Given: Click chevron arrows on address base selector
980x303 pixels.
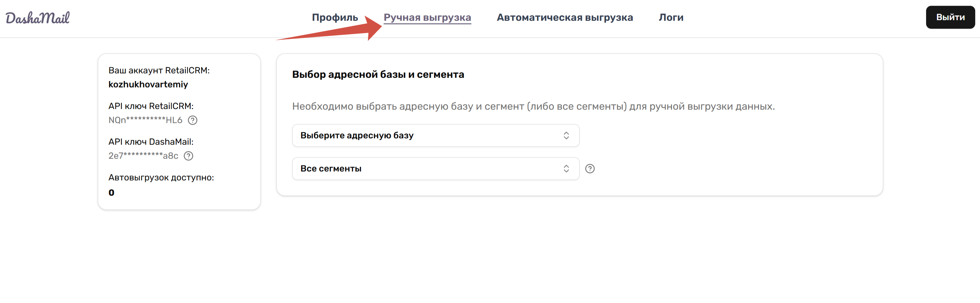Looking at the screenshot, I should click(x=566, y=135).
